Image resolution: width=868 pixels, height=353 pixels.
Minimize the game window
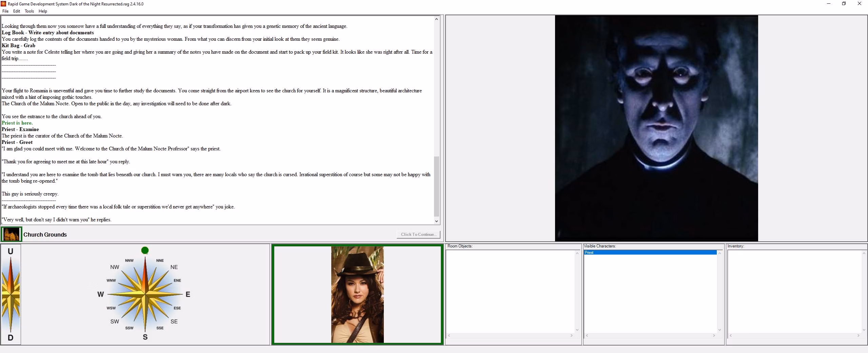point(829,4)
